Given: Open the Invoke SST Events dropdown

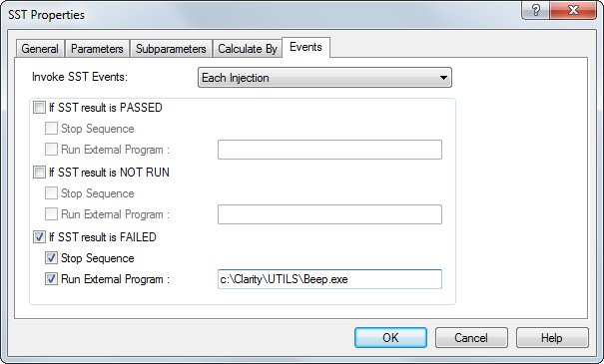Looking at the screenshot, I should point(324,78).
